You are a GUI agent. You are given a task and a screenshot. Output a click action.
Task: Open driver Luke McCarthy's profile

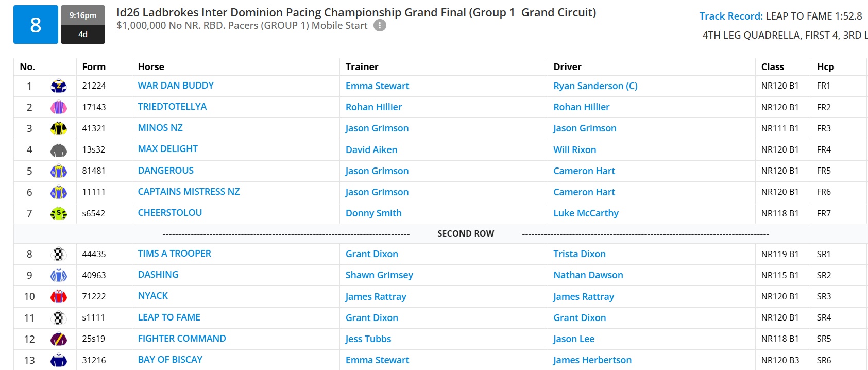coord(586,213)
